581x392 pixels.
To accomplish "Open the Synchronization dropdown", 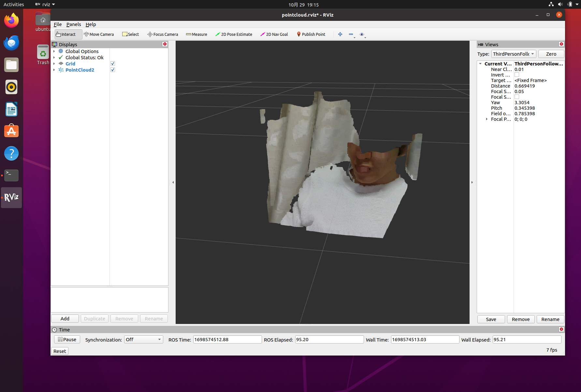I will click(143, 340).
